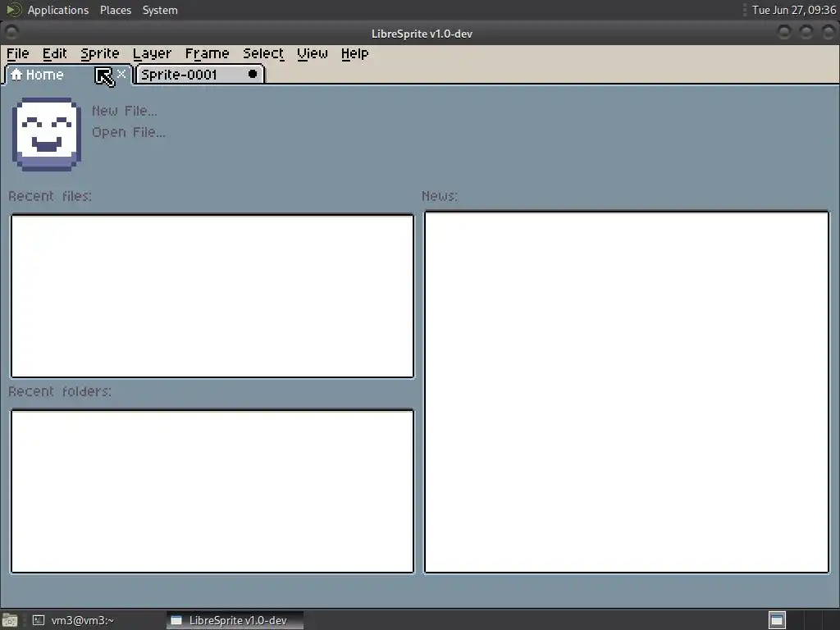Click the show desktop icon in bottom panel
This screenshot has height=630, width=840.
click(x=10, y=620)
